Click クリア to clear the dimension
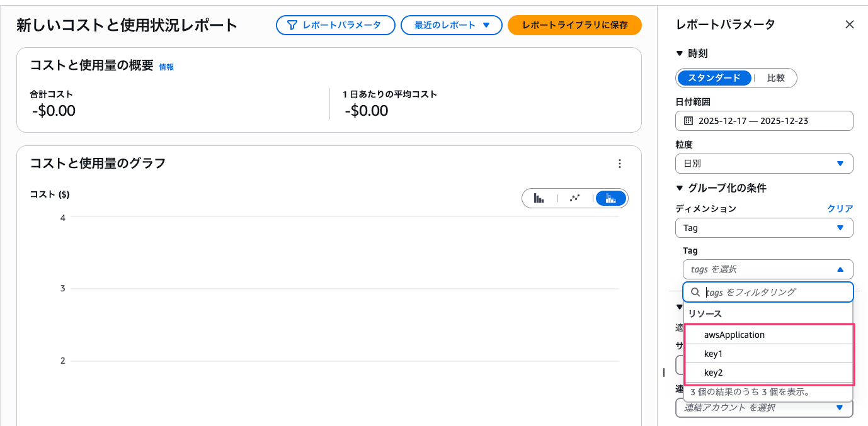 point(840,208)
